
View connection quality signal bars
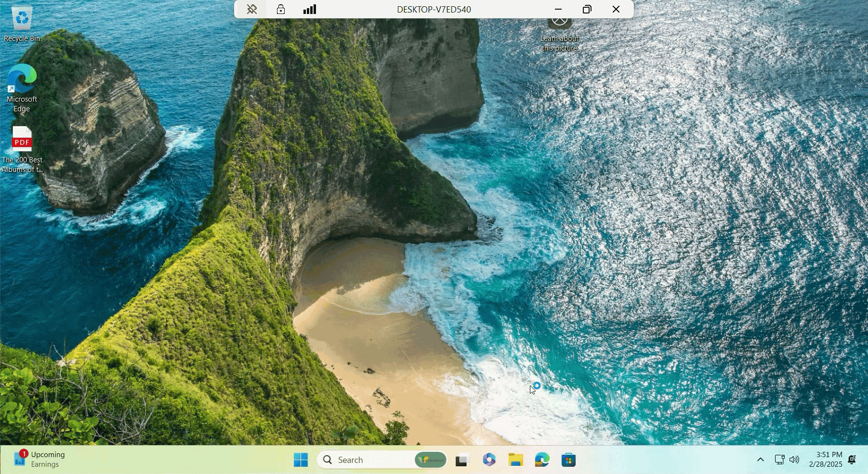point(310,9)
